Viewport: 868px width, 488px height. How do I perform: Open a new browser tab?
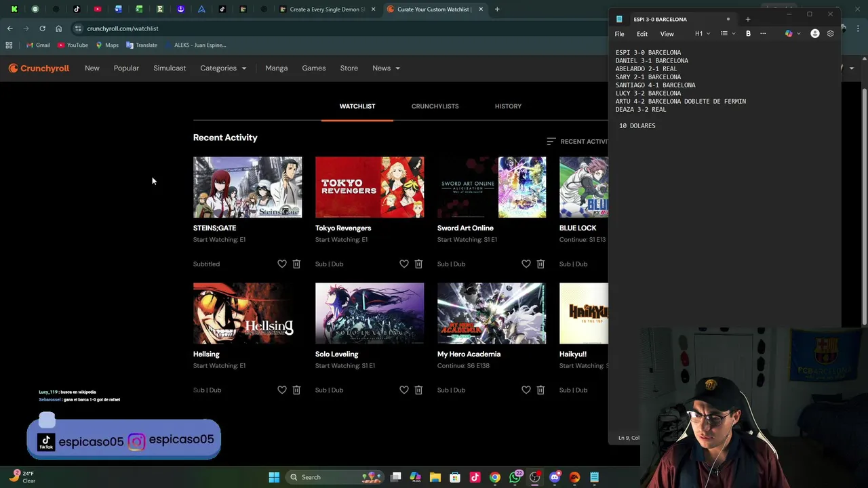(497, 9)
